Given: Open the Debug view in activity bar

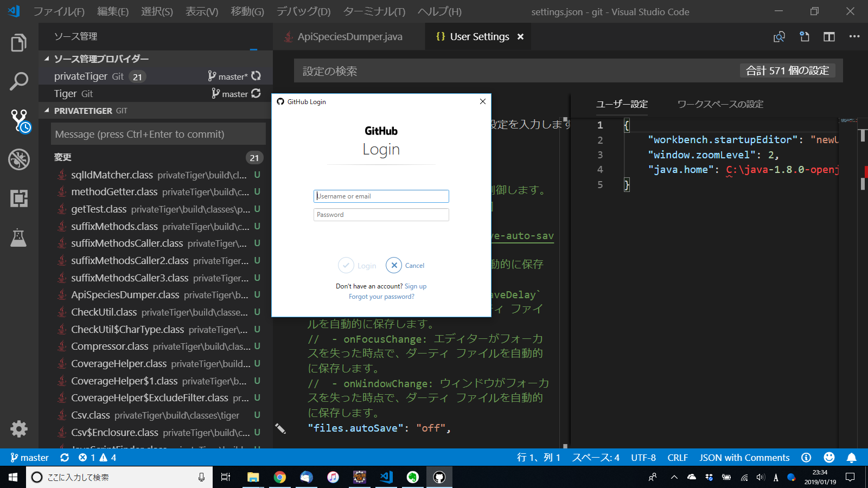Looking at the screenshot, I should tap(19, 159).
